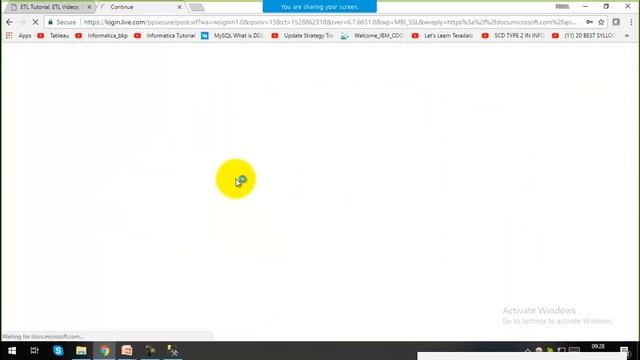The height and width of the screenshot is (360, 640).
Task: Open the Apps bookmarks shortcut
Action: (x=19, y=36)
